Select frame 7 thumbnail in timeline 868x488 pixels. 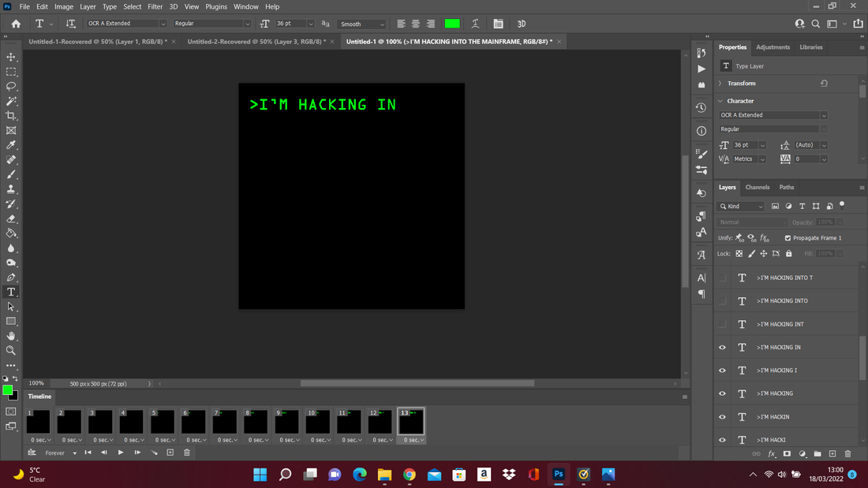point(225,422)
